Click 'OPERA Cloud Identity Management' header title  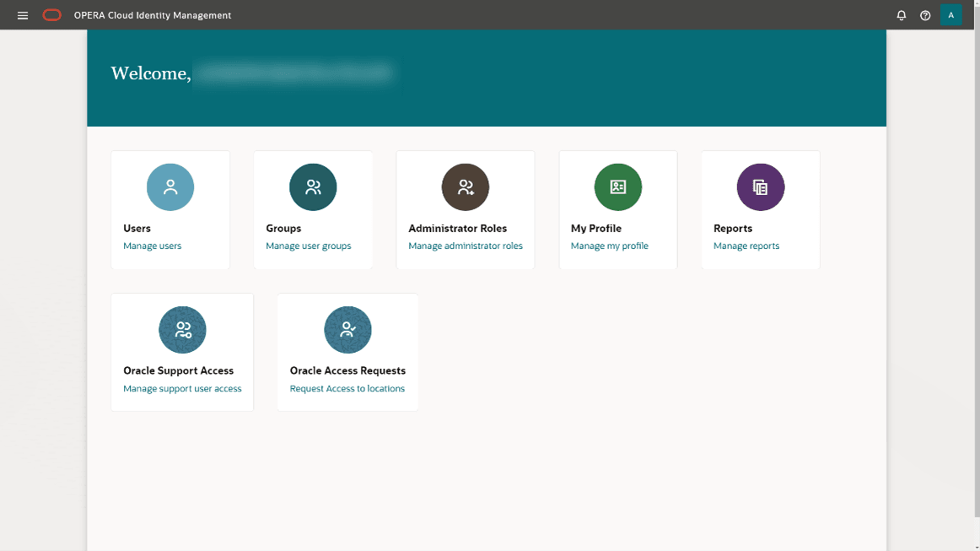[x=153, y=15]
